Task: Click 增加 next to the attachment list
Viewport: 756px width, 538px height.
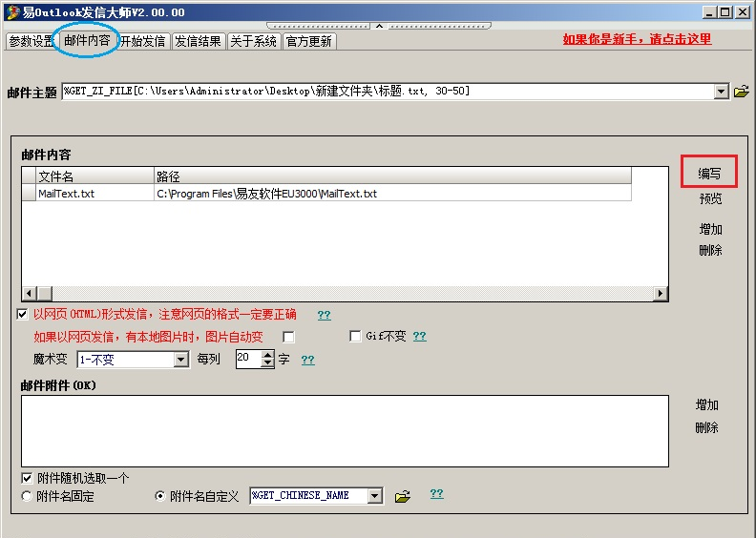Action: click(x=706, y=405)
